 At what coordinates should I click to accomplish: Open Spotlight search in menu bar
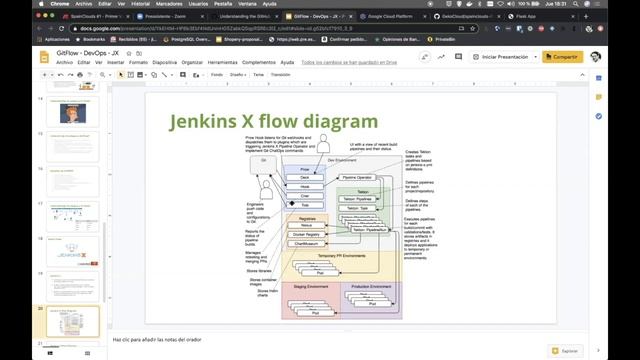576,4
